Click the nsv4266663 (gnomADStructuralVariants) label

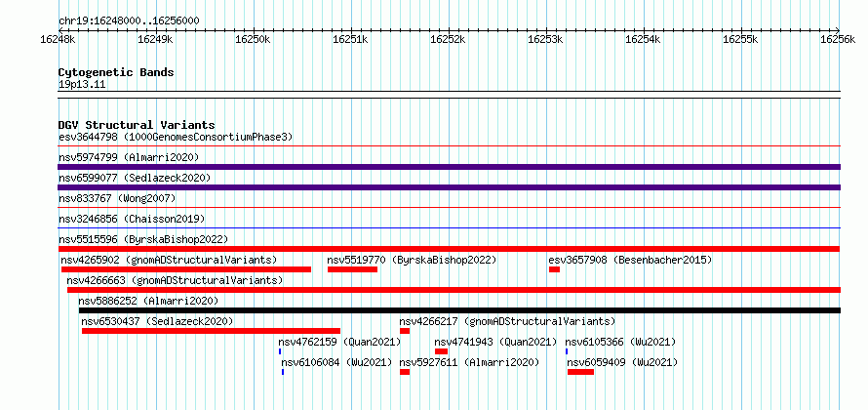click(x=175, y=280)
